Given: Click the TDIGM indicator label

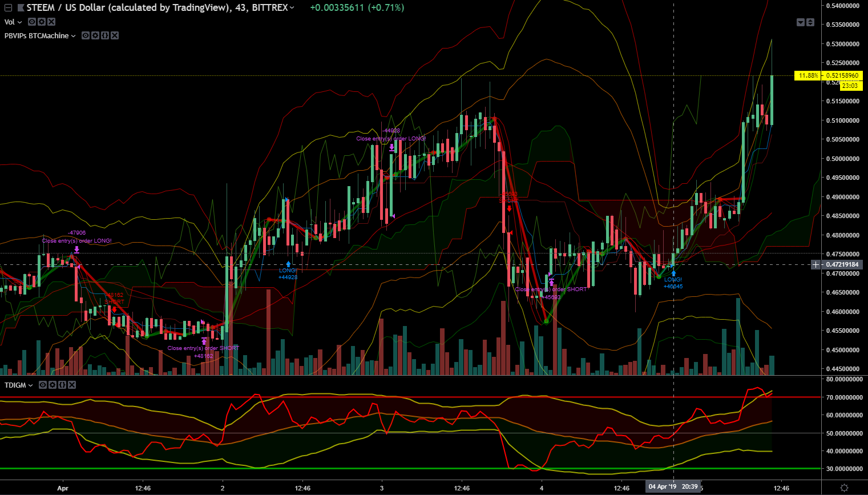Looking at the screenshot, I should tap(15, 385).
